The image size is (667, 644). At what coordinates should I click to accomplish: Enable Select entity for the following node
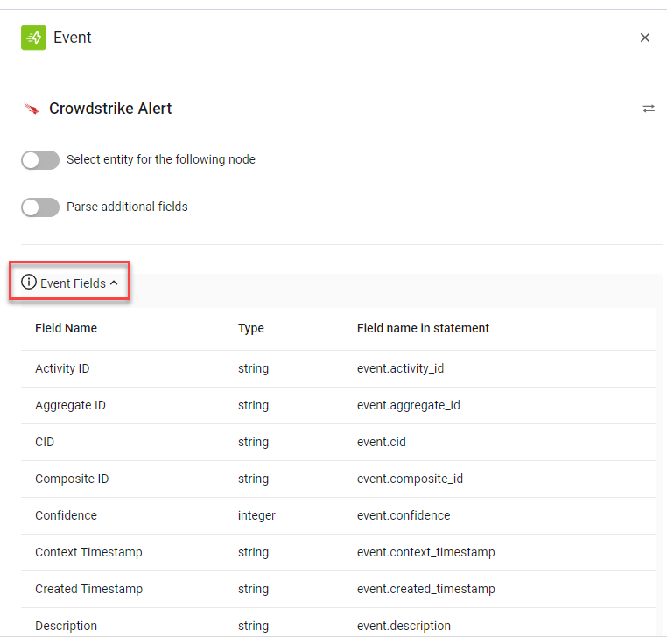point(40,160)
